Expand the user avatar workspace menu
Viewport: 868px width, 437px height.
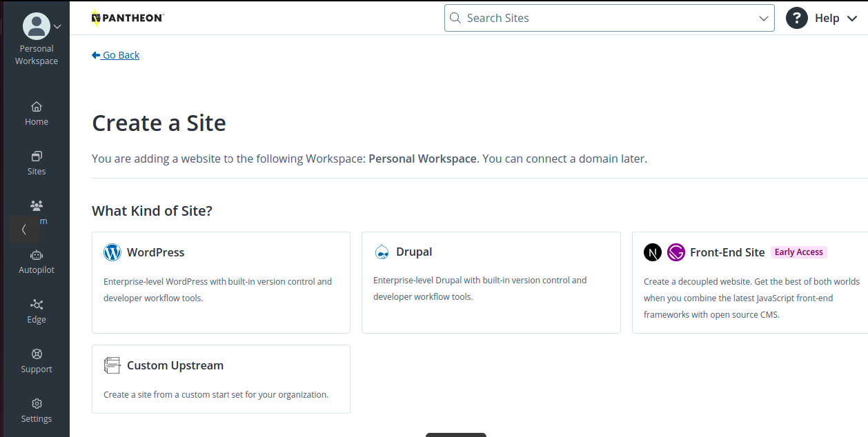42,26
